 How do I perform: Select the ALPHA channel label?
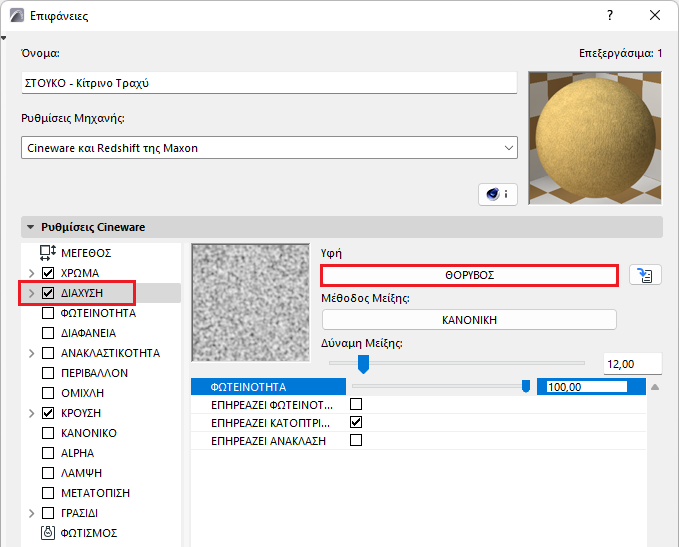click(x=78, y=453)
